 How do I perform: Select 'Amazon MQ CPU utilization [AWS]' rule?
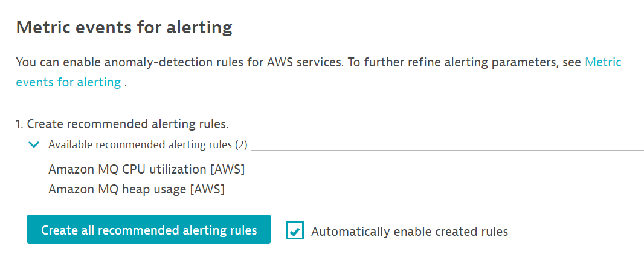[x=146, y=169]
